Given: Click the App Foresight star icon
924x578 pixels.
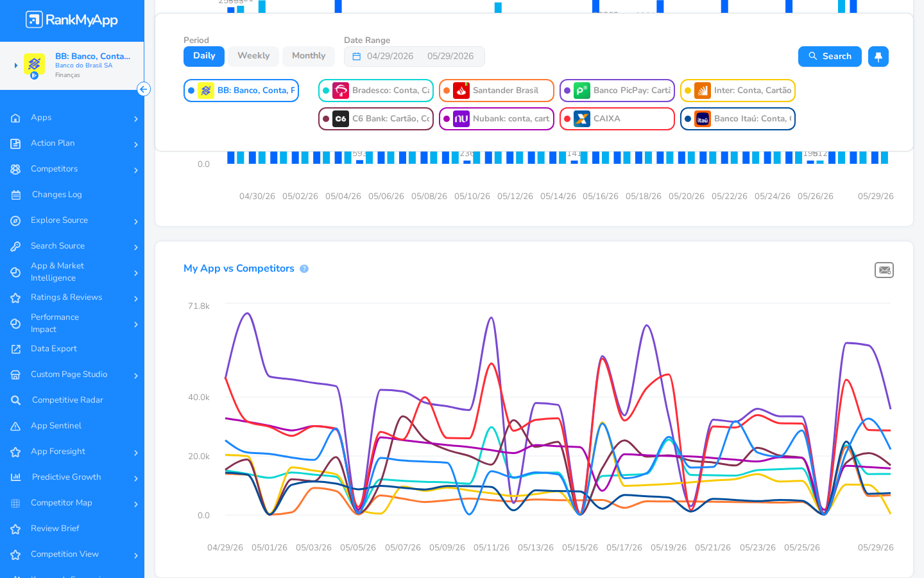Looking at the screenshot, I should coord(15,452).
